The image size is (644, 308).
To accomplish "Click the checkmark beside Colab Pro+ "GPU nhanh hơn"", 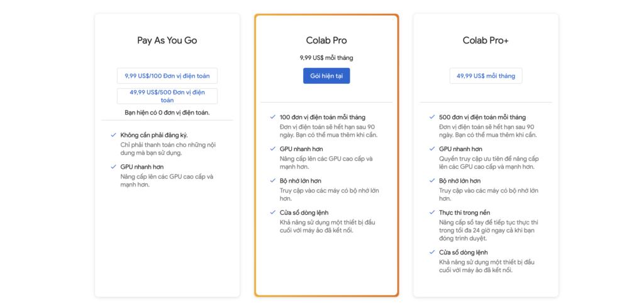I will pos(432,149).
